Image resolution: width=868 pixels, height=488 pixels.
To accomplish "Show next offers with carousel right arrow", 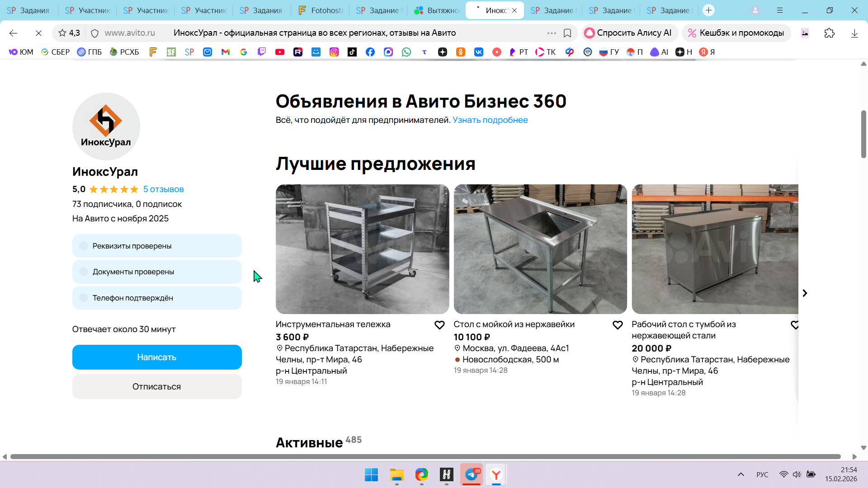I will [x=805, y=293].
